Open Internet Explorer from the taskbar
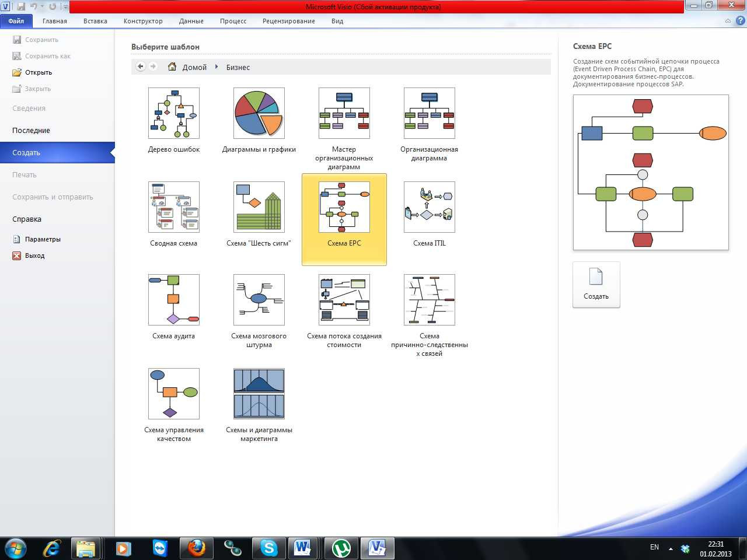The image size is (747, 560). [x=52, y=548]
